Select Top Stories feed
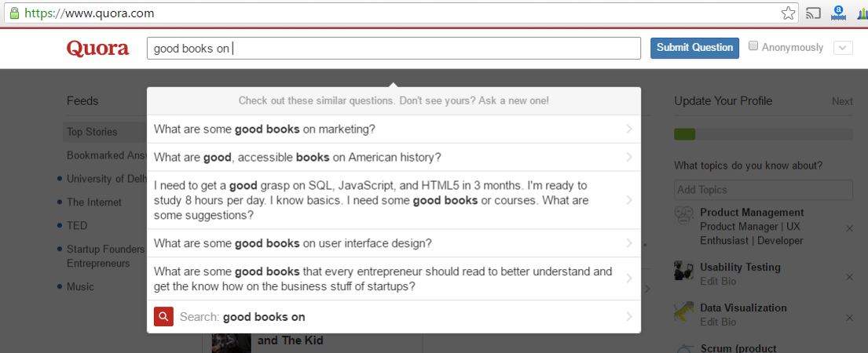Viewport: 868px width, 353px height. tap(104, 132)
